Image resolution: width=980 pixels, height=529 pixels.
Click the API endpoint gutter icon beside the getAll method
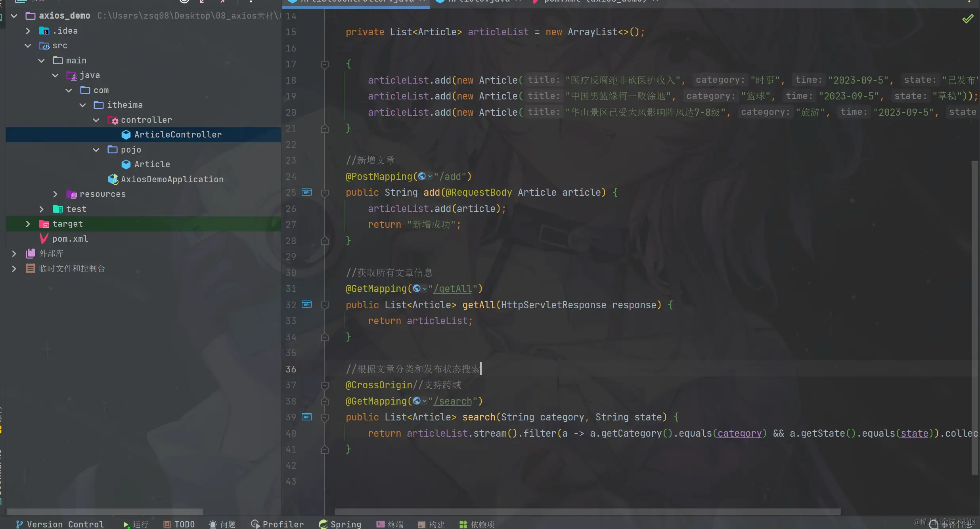click(306, 305)
